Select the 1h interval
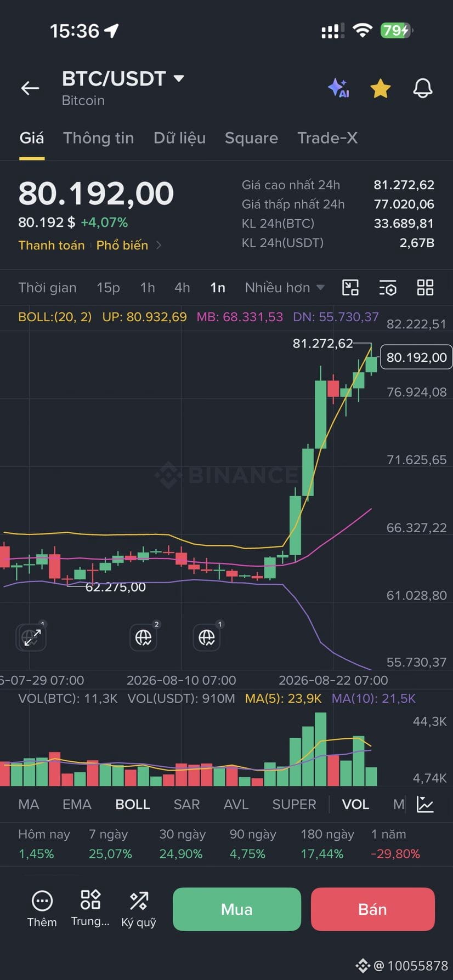Viewport: 453px width, 980px height. click(x=148, y=287)
